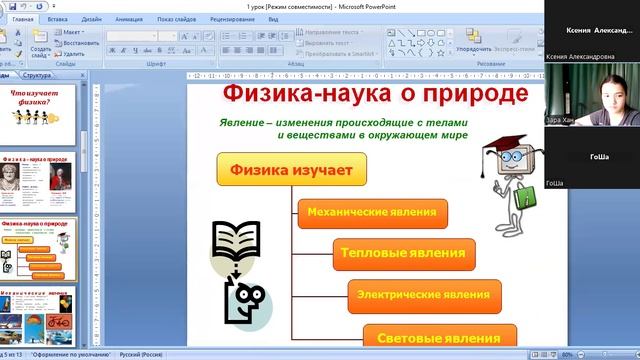This screenshot has width=640, height=360.
Task: Pick the font color A button
Action: point(204,51)
